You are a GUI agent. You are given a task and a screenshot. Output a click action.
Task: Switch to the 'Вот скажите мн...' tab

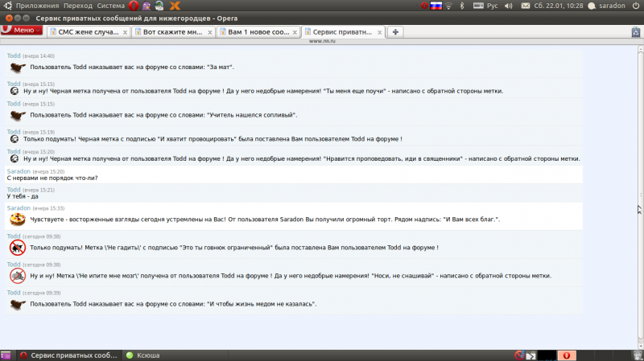pos(174,32)
